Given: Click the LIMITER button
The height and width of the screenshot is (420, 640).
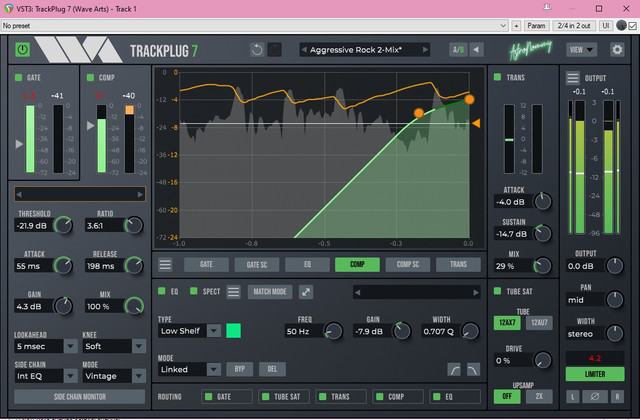Looking at the screenshot, I should pos(595,374).
